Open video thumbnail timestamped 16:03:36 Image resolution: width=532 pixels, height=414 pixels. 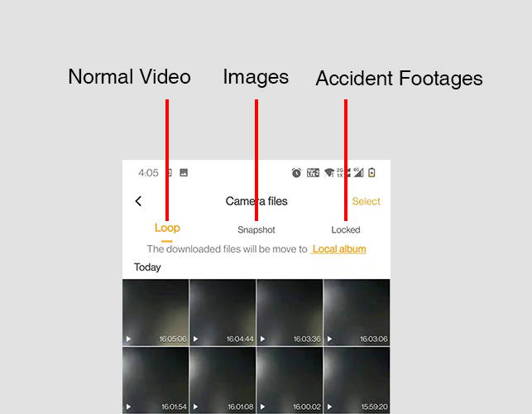(290, 312)
